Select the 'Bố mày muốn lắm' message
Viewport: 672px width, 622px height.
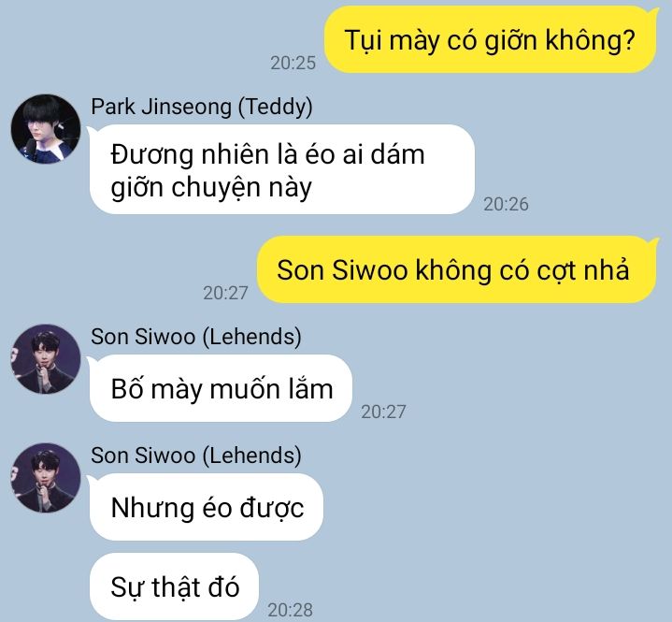(221, 389)
